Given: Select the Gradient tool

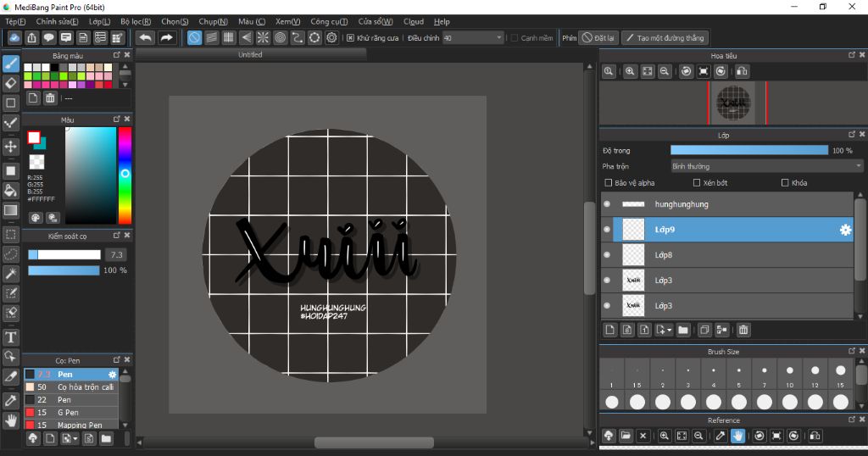Looking at the screenshot, I should pyautogui.click(x=10, y=210).
